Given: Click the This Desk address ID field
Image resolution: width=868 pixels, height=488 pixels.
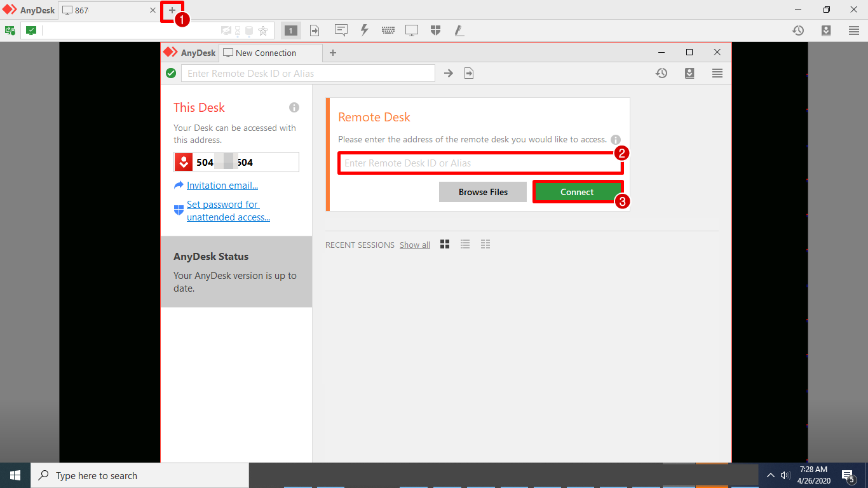Looking at the screenshot, I should [236, 162].
